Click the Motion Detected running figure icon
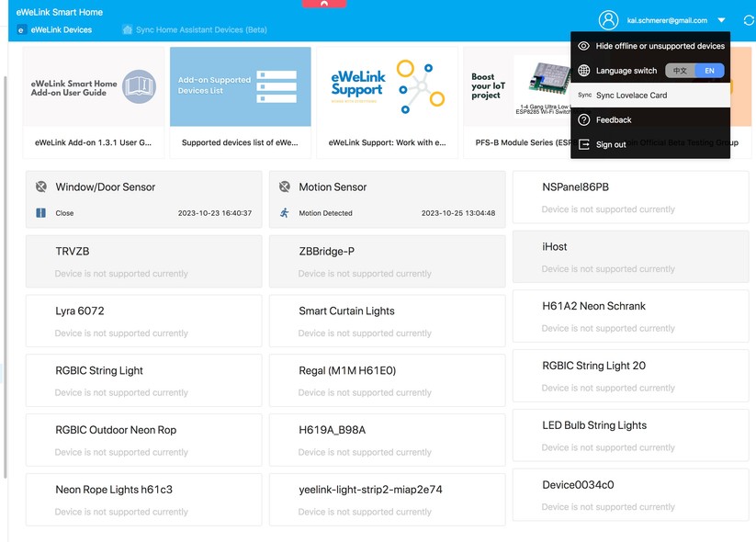 [x=285, y=212]
